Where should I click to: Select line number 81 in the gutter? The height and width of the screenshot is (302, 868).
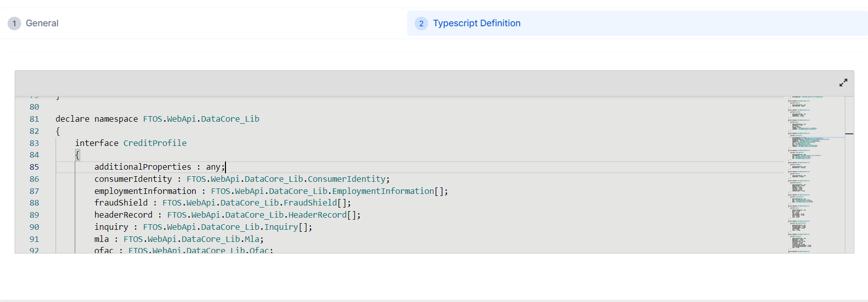coord(34,119)
